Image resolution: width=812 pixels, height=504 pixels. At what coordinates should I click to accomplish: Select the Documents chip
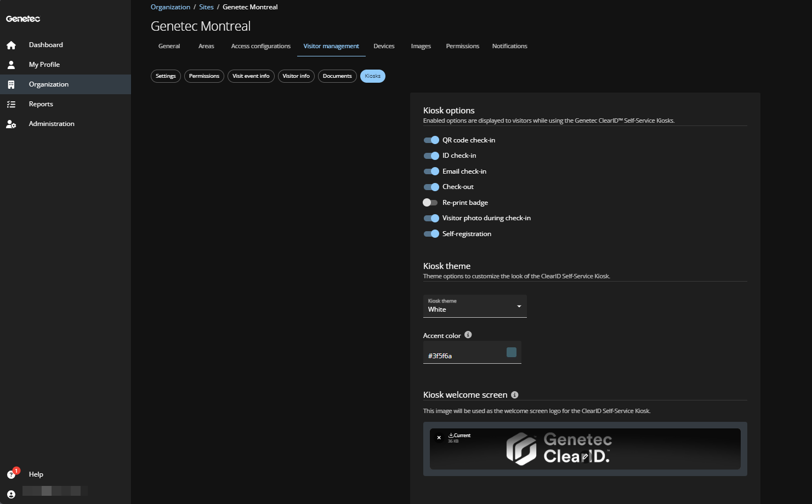coord(337,76)
